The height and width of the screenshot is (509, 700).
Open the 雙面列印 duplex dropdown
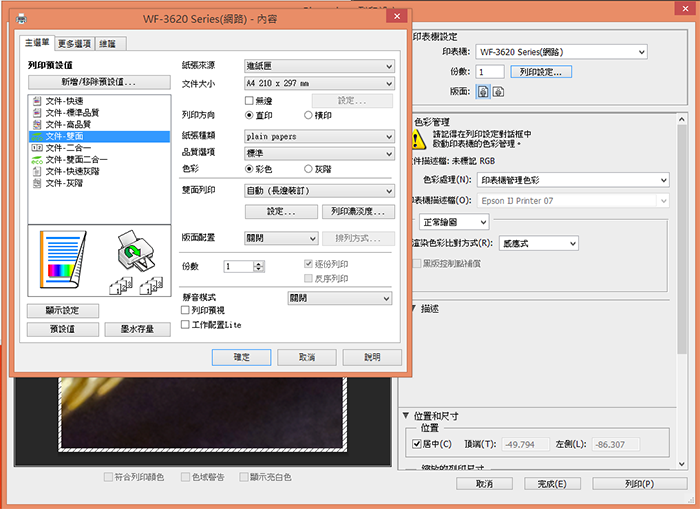pyautogui.click(x=319, y=191)
